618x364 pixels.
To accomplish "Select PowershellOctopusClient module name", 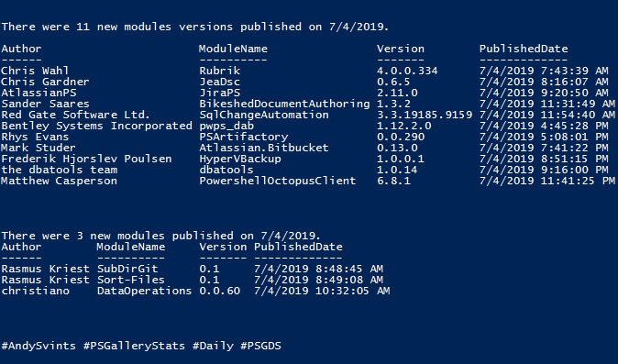I will pos(278,182).
